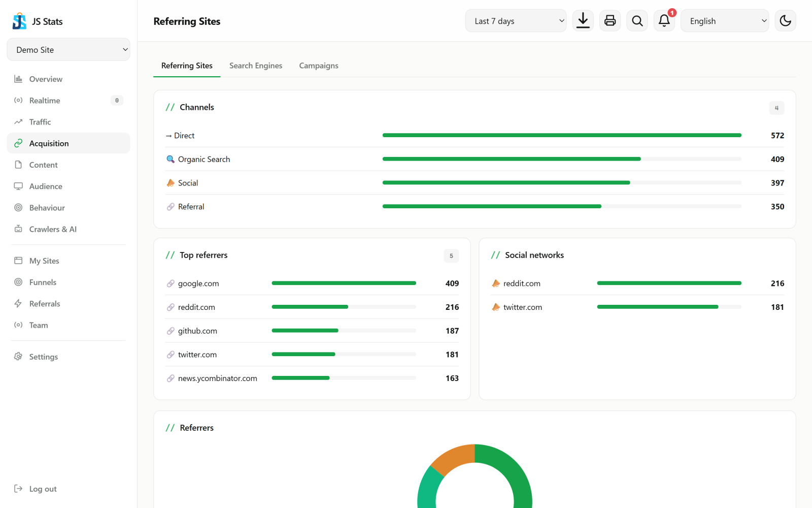The width and height of the screenshot is (812, 508).
Task: Click twitter.com social network progress bar
Action: point(669,307)
